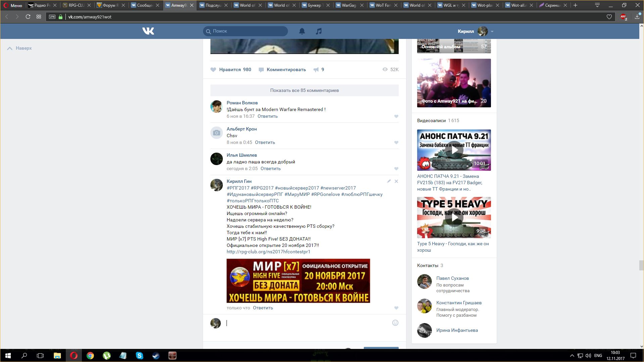The height and width of the screenshot is (362, 644).
Task: Open the Контакты section header
Action: 428,266
